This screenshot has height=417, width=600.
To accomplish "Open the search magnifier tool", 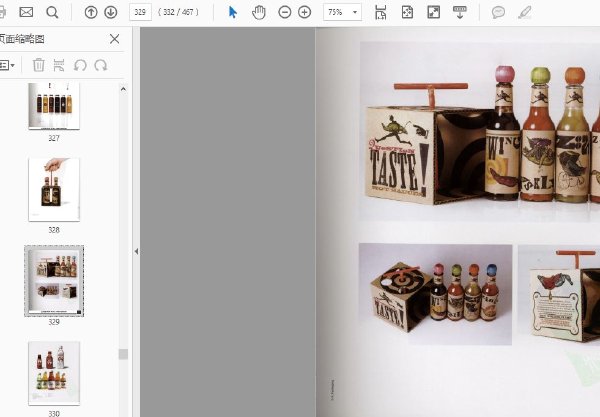I will point(52,12).
